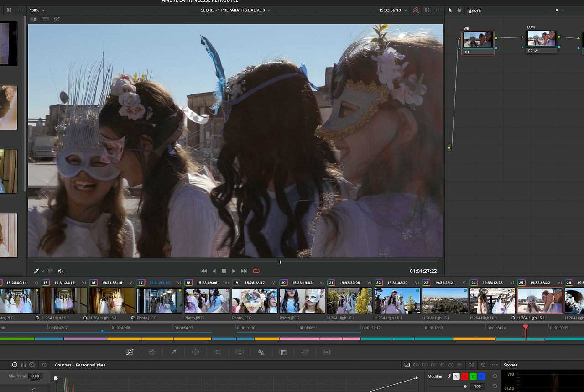Select clip 21 thumbnail in timeline
Screen dimensions: 584x392
click(350, 300)
